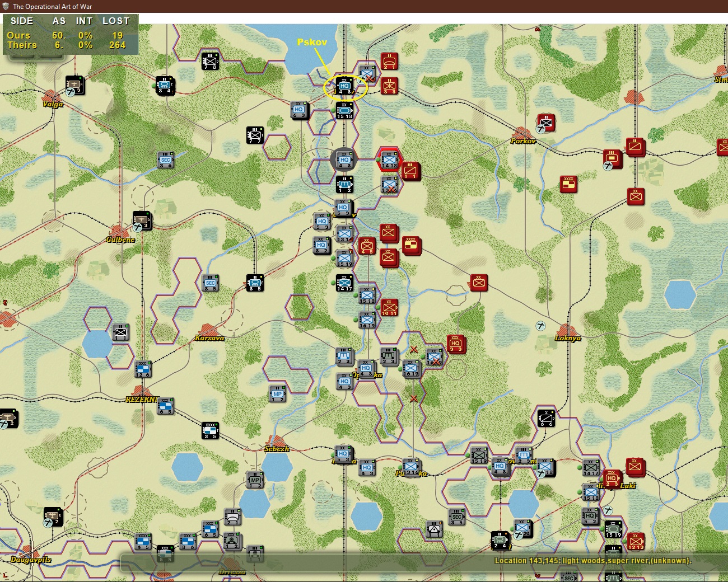
Task: Click the 'Ours' row in the side panel
Action: (x=68, y=35)
